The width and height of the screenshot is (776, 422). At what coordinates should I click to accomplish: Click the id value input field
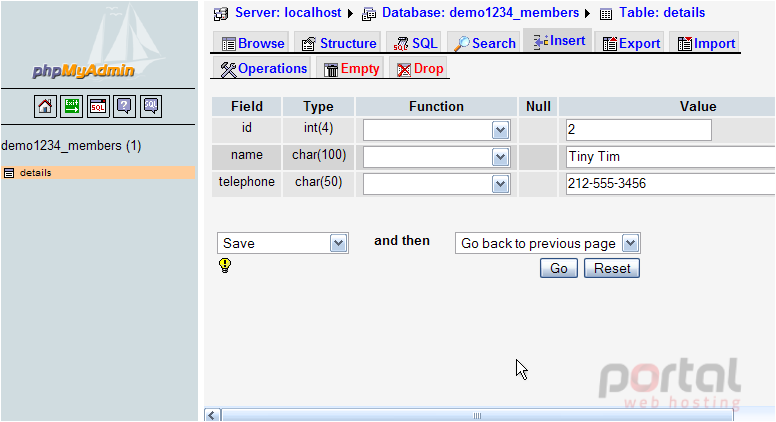tap(639, 130)
